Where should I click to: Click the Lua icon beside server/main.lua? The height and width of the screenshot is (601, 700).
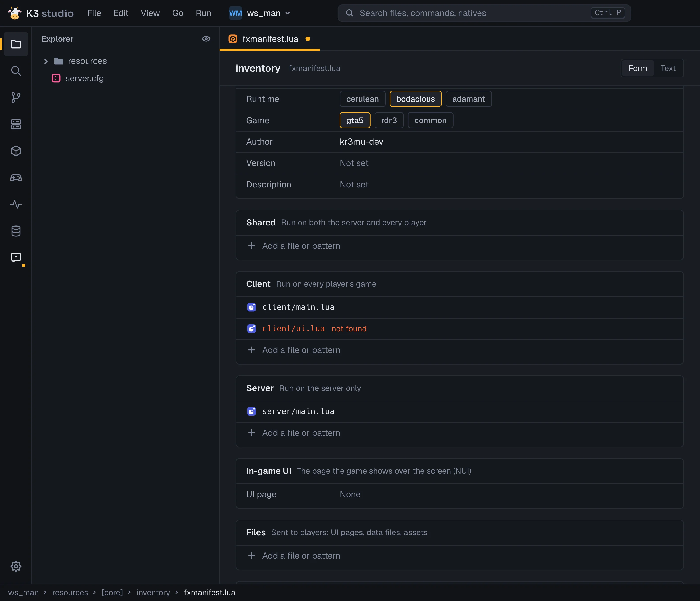[x=251, y=411]
